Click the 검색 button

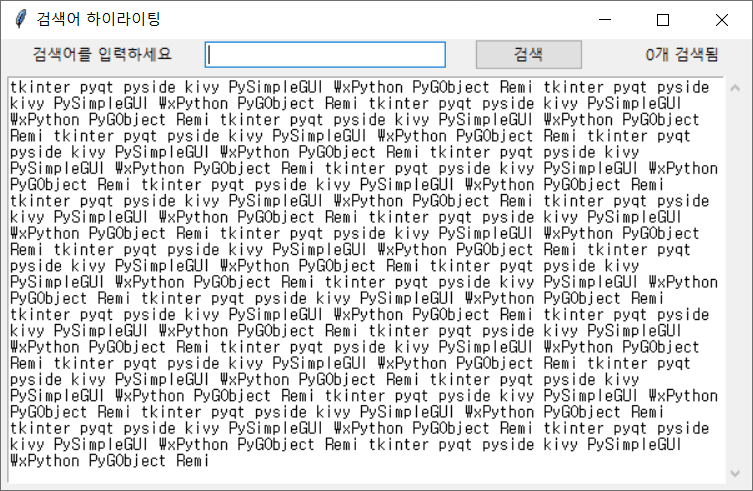click(529, 55)
